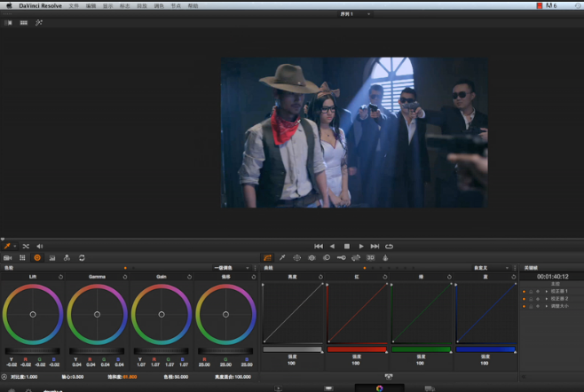
Task: Open the curves panel options menu
Action: 515,268
